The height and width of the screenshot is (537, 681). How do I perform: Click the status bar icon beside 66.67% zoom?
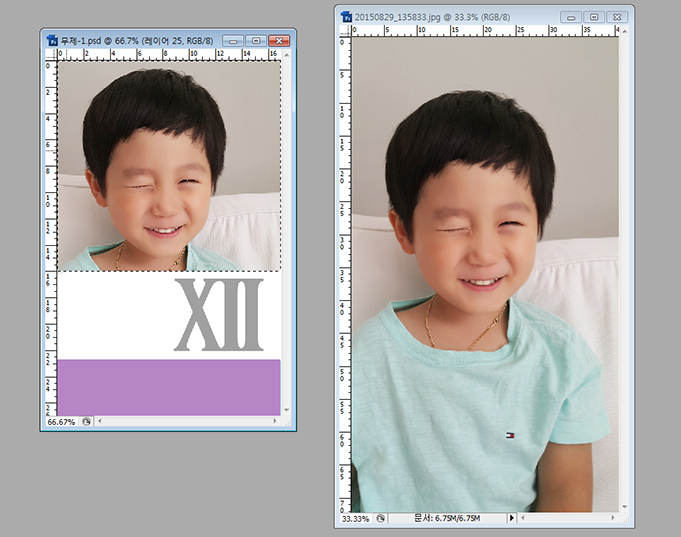pyautogui.click(x=87, y=422)
